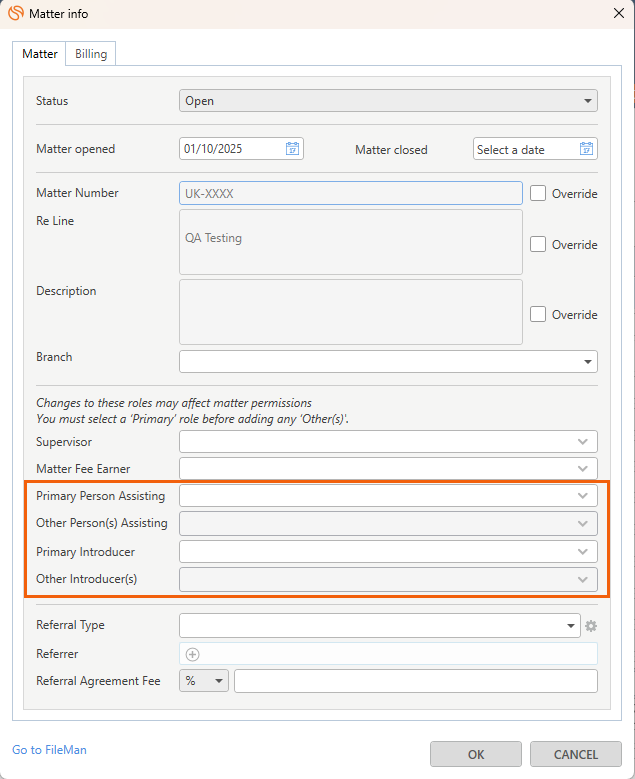Open the Referral Agreement Fee percent selector
The height and width of the screenshot is (779, 635).
tap(204, 681)
